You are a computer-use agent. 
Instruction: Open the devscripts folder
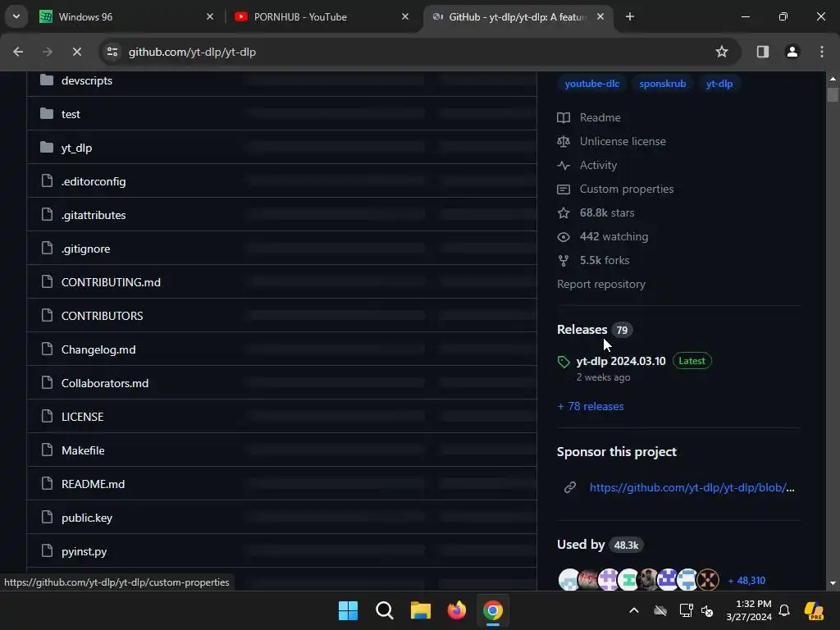(x=87, y=80)
